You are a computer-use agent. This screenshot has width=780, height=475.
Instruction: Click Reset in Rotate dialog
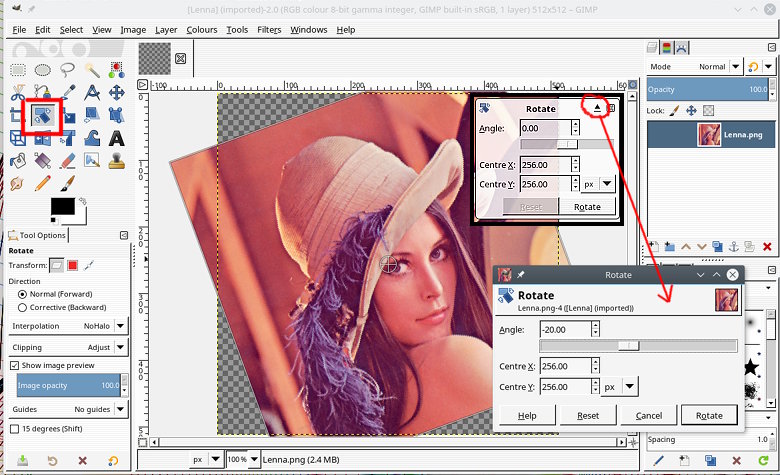coord(588,415)
